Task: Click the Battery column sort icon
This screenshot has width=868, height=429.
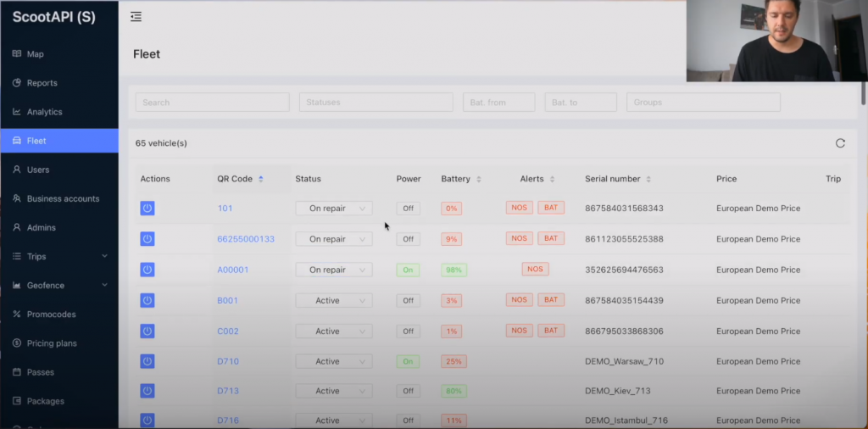Action: coord(479,179)
